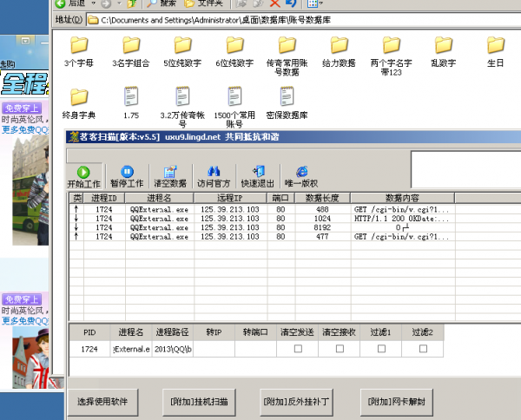Click the 进程名 column header in packet list
The height and width of the screenshot is (420, 521).
pos(159,198)
